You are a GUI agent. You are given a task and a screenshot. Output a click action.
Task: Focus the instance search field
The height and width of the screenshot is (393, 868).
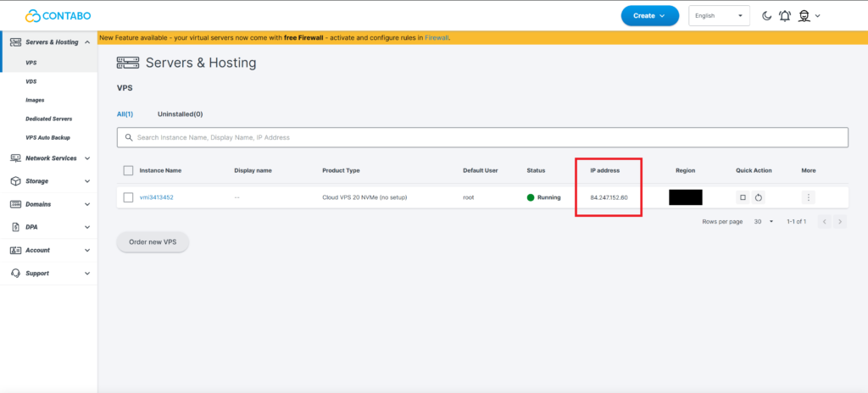(482, 137)
